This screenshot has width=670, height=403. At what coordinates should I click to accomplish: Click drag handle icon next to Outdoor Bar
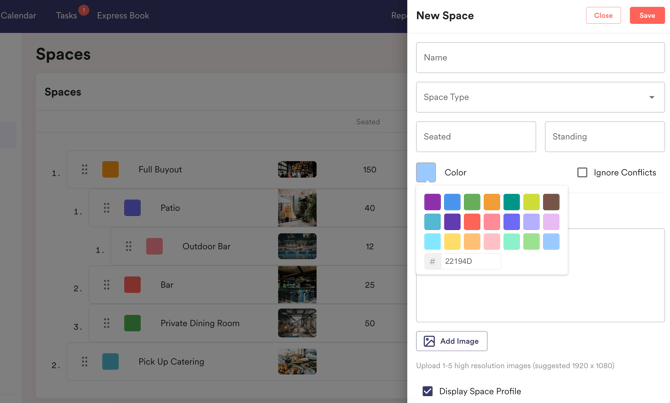129,246
